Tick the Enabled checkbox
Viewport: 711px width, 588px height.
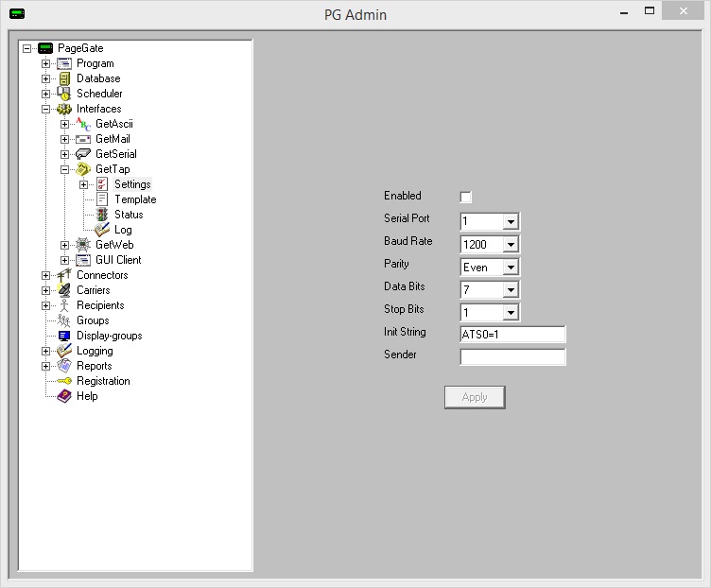(x=465, y=197)
